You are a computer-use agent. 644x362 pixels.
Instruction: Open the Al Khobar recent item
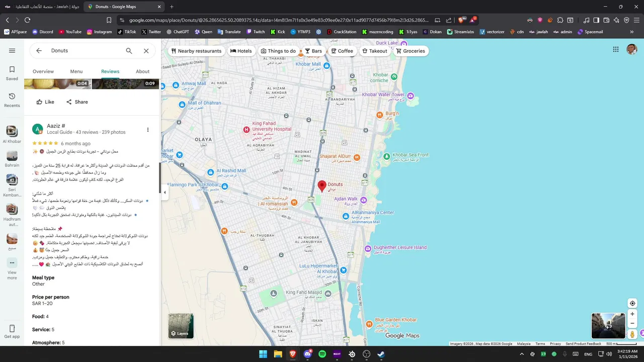pos(12,134)
